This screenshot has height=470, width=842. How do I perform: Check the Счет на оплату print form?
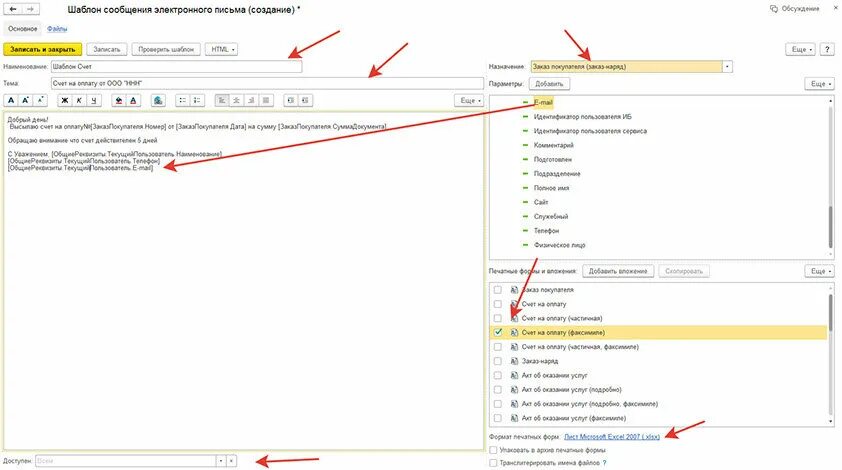498,304
